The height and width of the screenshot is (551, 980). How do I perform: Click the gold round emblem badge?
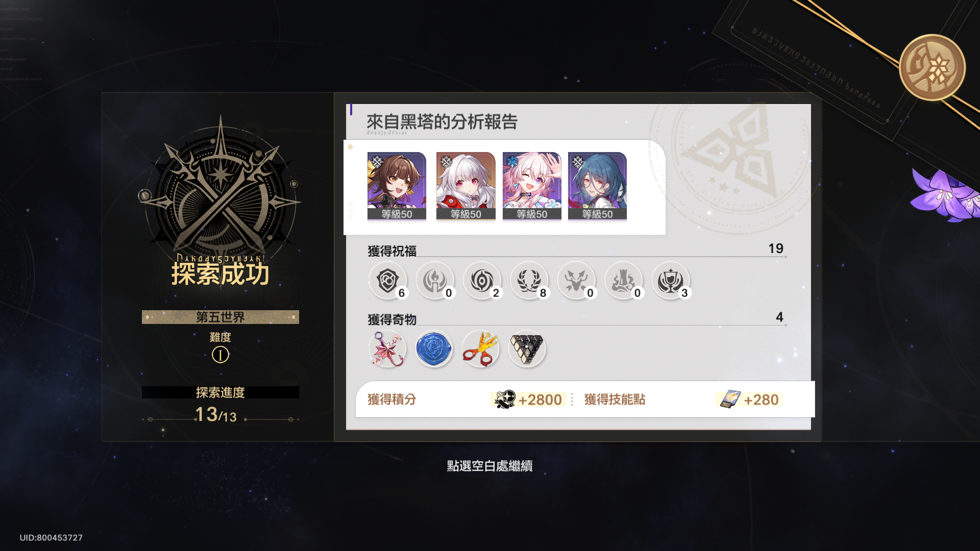pos(932,67)
